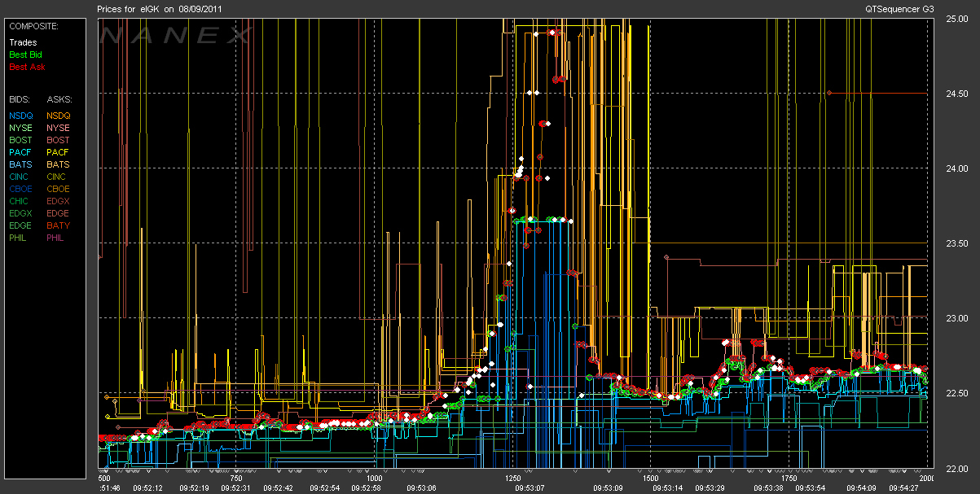Image resolution: width=980 pixels, height=494 pixels.
Task: Select the 1000 sequence axis label
Action: click(x=374, y=479)
